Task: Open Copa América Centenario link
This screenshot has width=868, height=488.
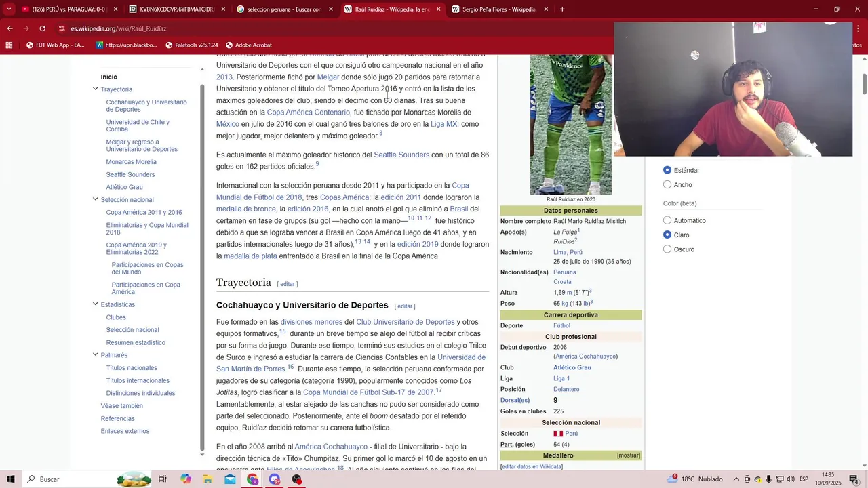Action: click(309, 113)
